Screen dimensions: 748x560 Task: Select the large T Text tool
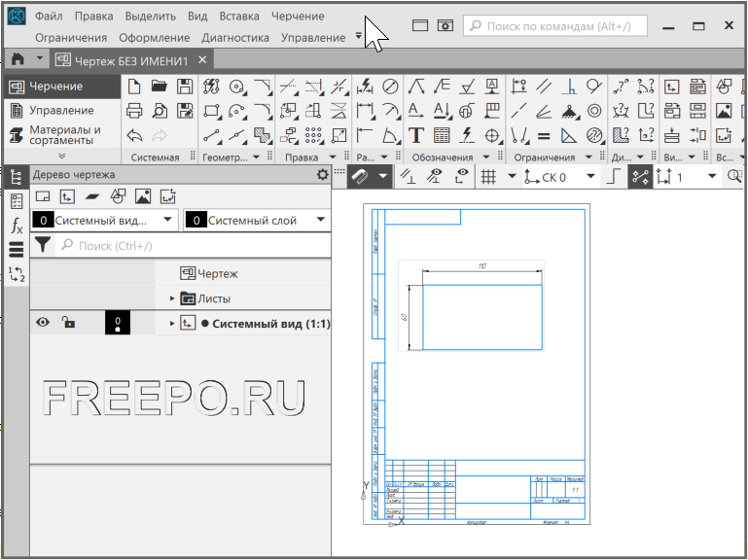tap(416, 136)
